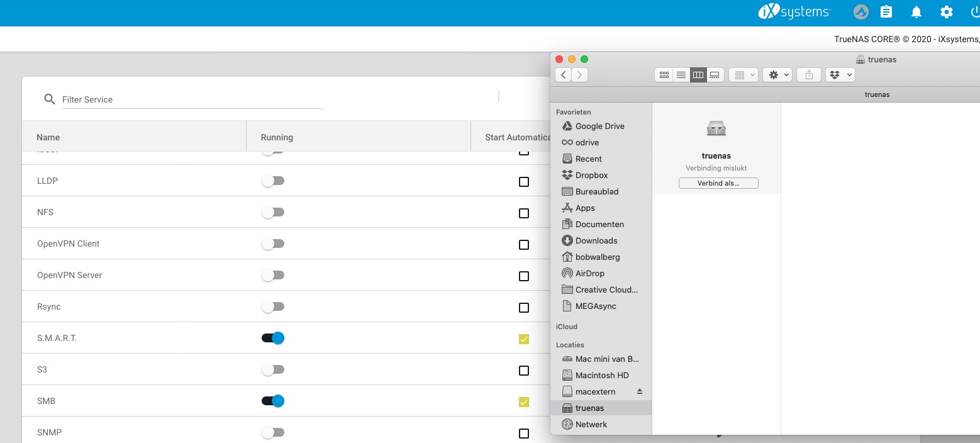Switch Finder to gallery view
This screenshot has width=980, height=443.
[x=715, y=75]
